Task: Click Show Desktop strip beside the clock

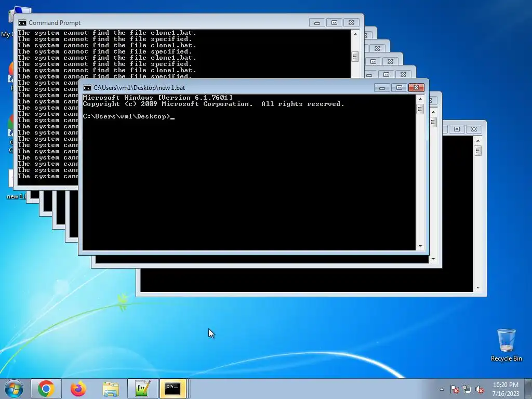Action: click(x=528, y=389)
